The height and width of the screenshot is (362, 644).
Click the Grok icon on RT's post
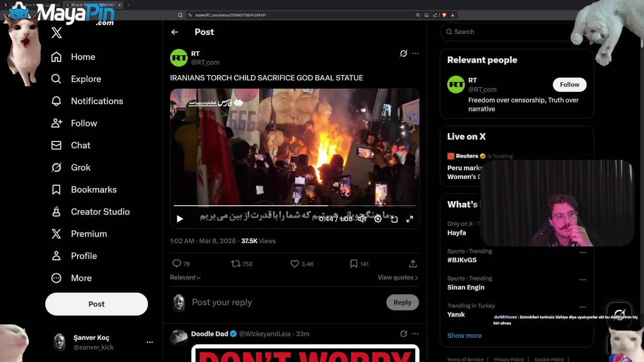point(404,53)
